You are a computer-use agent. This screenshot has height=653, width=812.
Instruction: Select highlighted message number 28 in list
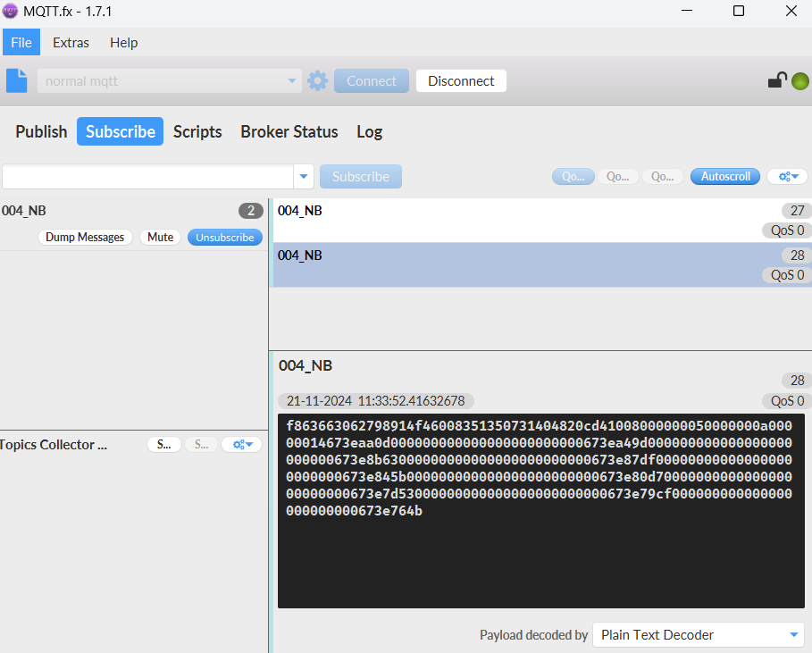pos(541,264)
